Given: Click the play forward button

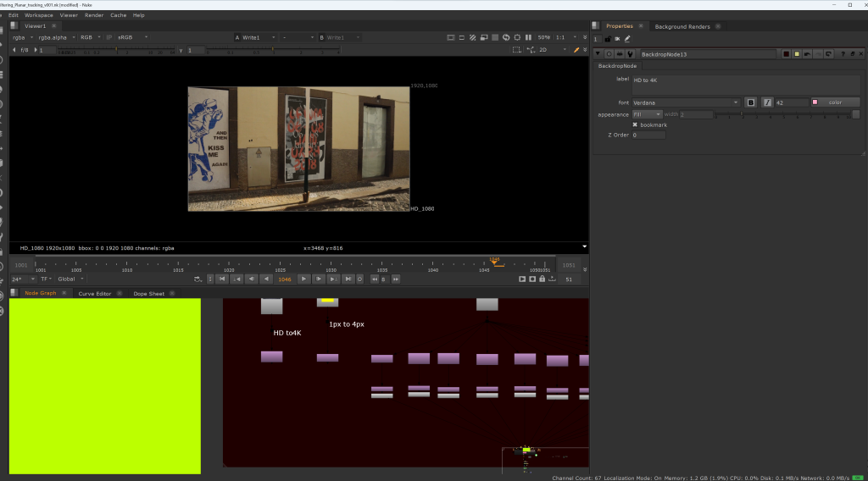Looking at the screenshot, I should 303,279.
